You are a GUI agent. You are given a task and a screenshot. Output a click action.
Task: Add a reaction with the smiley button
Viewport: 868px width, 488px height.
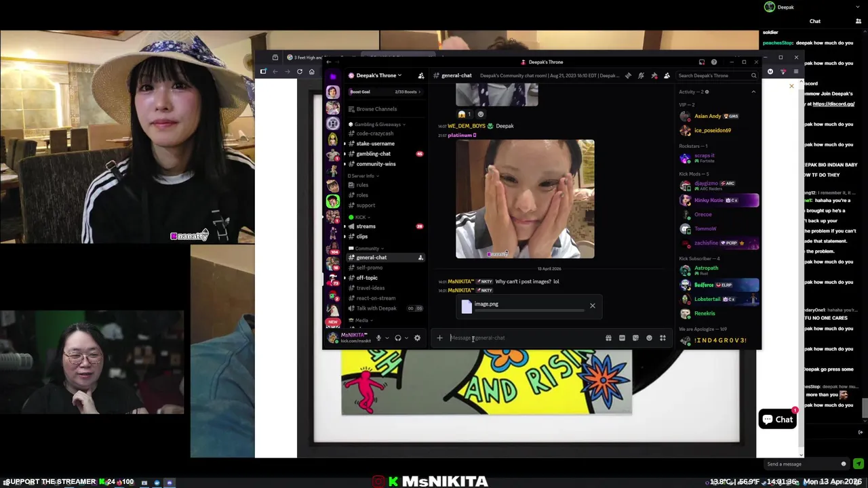pyautogui.click(x=481, y=114)
